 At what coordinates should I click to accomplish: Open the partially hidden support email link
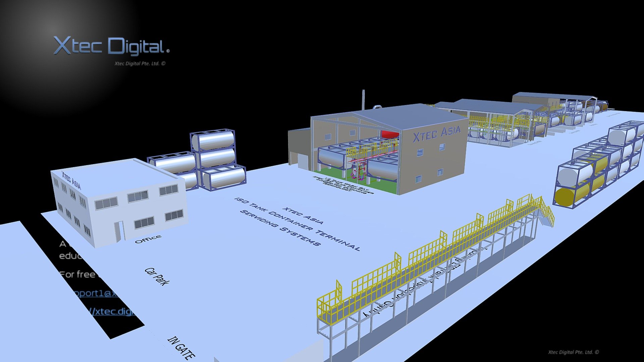tap(96, 293)
